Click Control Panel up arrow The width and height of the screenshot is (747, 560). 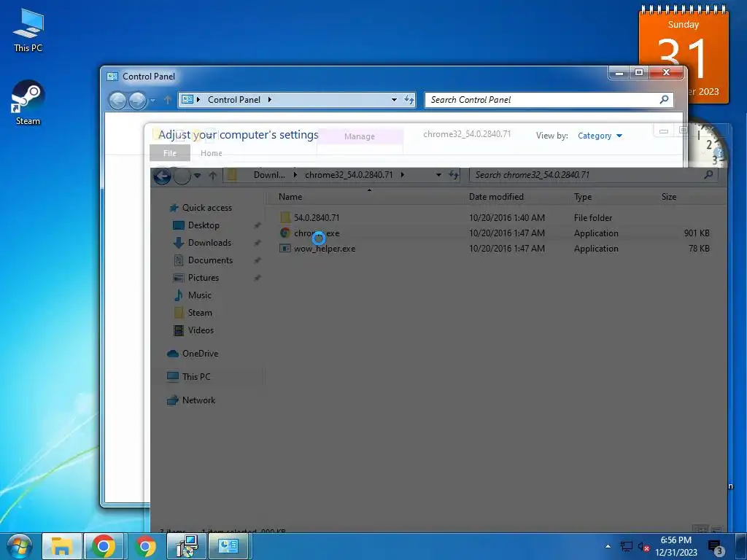pyautogui.click(x=168, y=100)
